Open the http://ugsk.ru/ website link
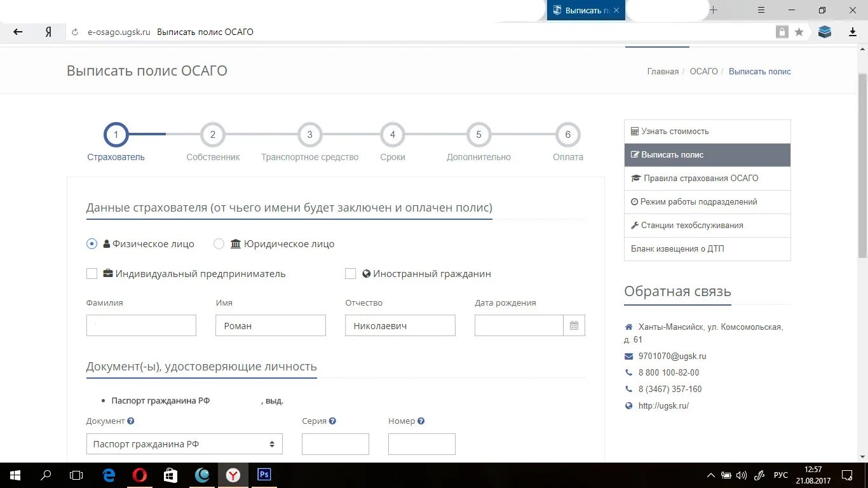Image resolution: width=868 pixels, height=488 pixels. tap(663, 406)
